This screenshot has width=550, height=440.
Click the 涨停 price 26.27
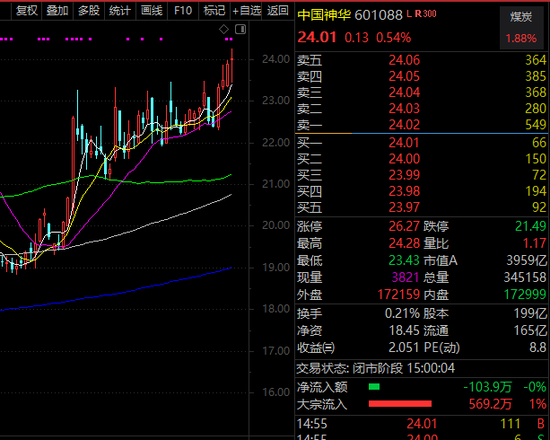tap(404, 226)
